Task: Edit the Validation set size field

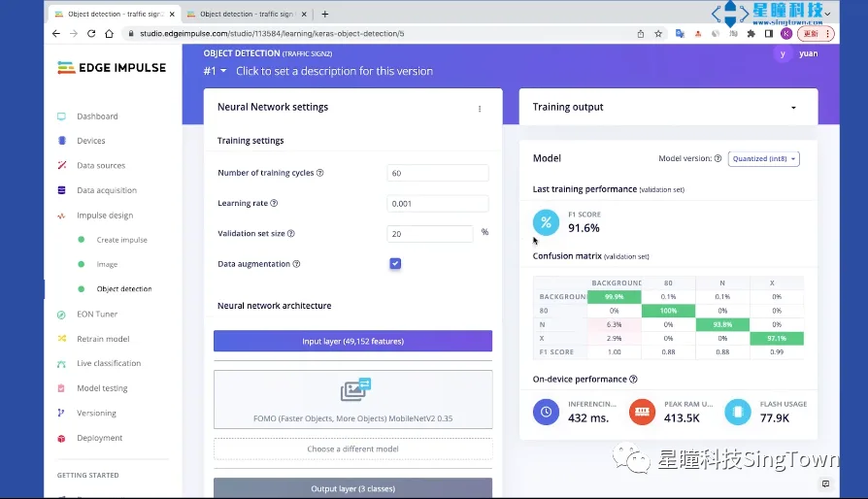Action: (x=429, y=234)
